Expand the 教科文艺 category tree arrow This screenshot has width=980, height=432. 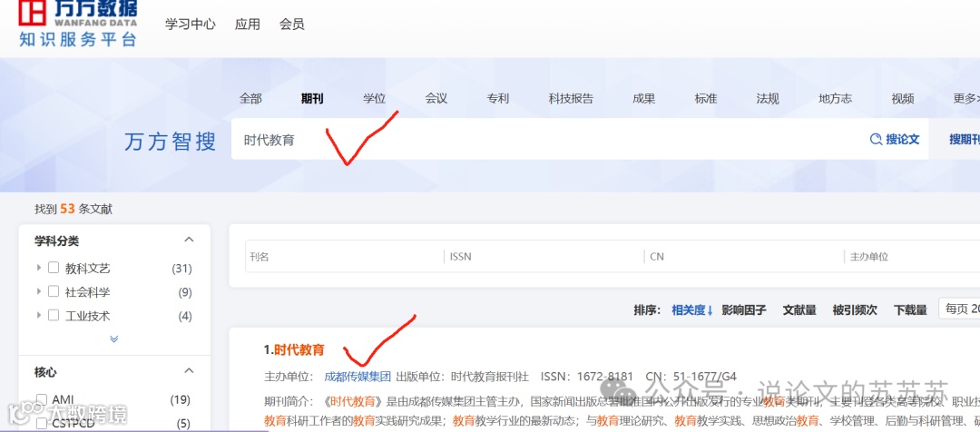click(x=39, y=268)
